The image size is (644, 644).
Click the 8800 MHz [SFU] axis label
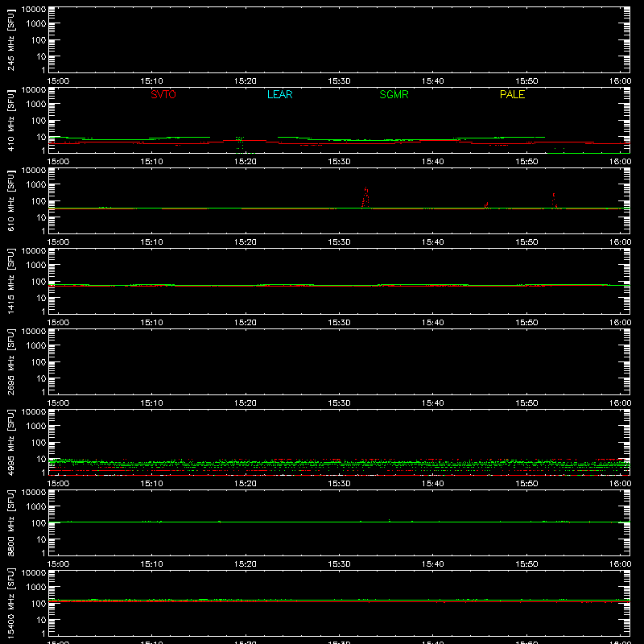click(10, 522)
